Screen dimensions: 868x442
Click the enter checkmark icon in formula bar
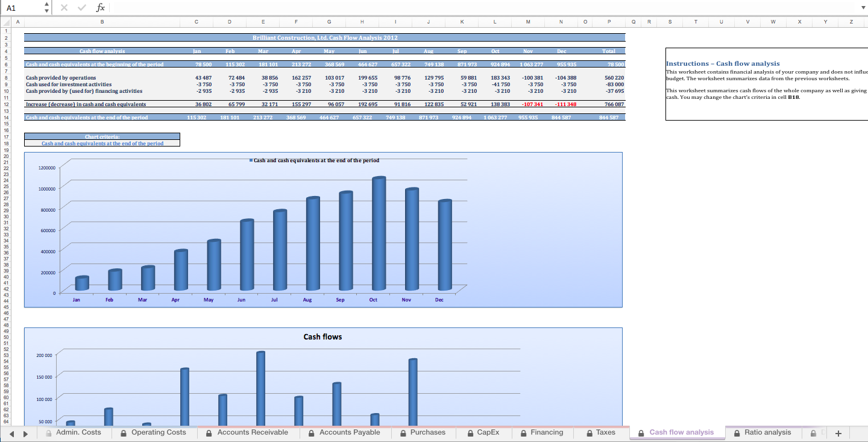(83, 8)
